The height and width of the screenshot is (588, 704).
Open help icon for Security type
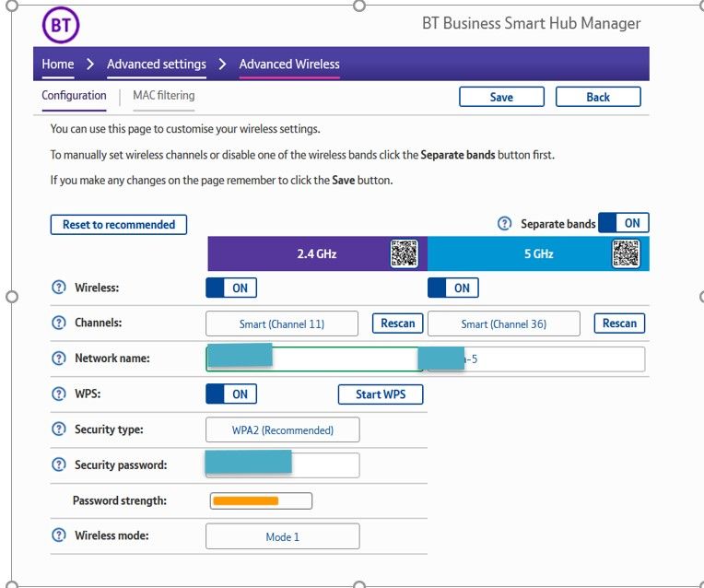click(59, 429)
